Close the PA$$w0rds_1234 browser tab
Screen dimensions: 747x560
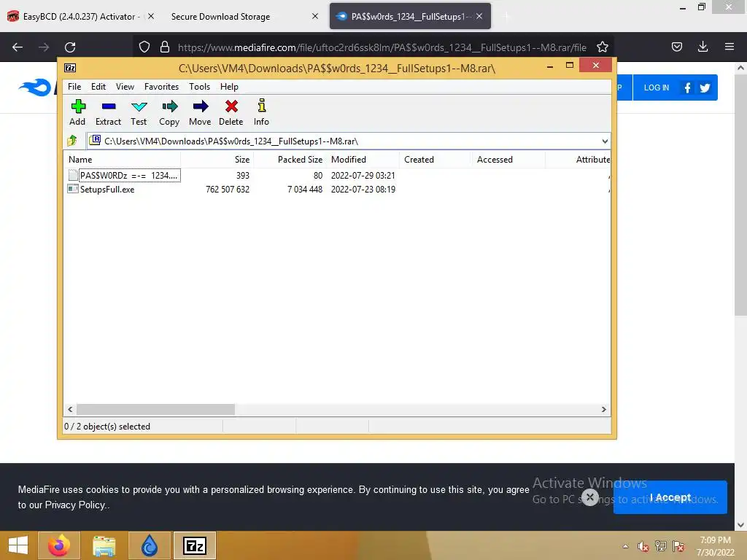point(479,16)
